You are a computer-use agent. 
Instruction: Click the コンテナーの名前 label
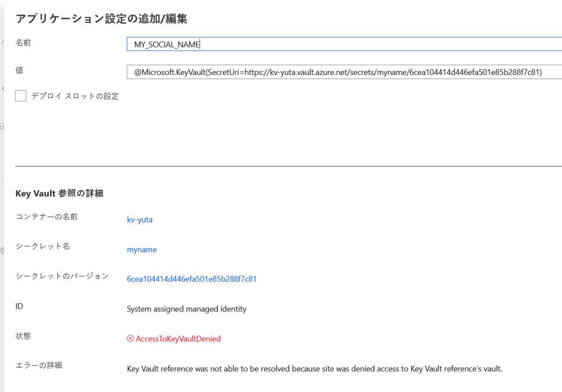46,217
